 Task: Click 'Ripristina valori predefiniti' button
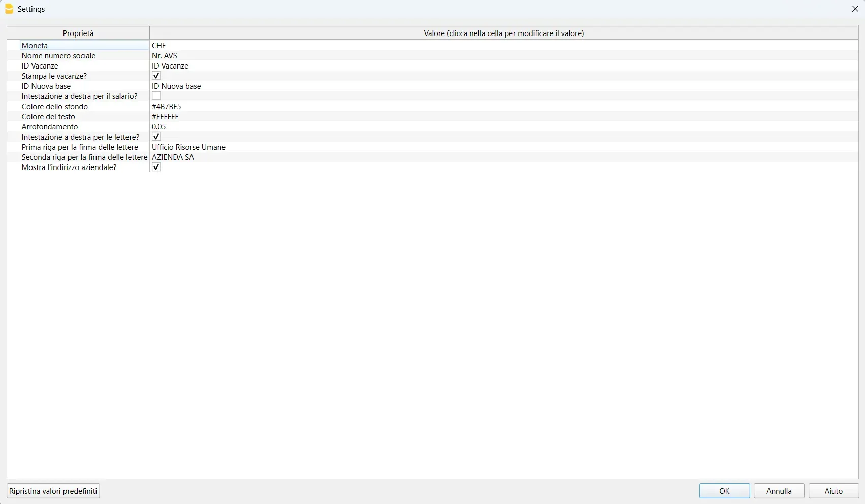point(53,491)
